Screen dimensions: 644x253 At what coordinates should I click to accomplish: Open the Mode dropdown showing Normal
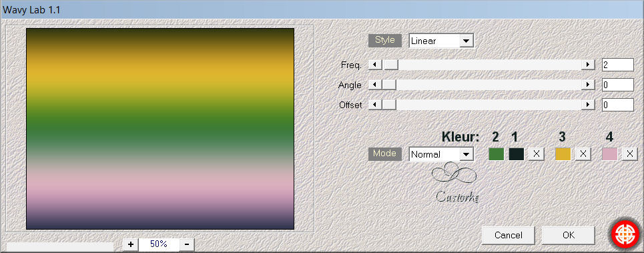coord(441,154)
